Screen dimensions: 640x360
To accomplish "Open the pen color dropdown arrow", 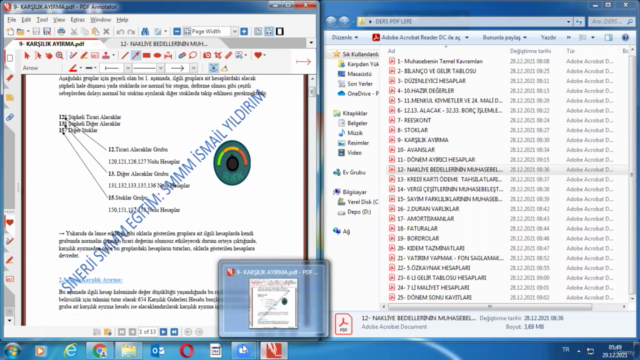I will point(80,68).
